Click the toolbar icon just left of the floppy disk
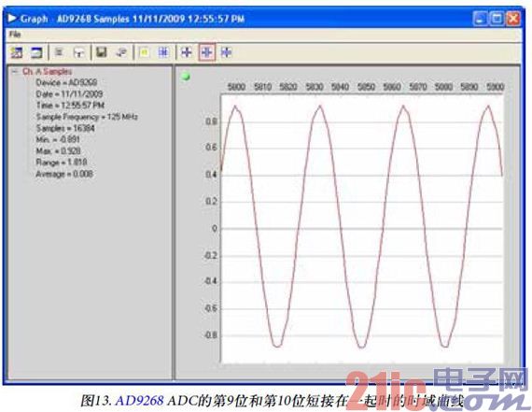 coord(79,52)
